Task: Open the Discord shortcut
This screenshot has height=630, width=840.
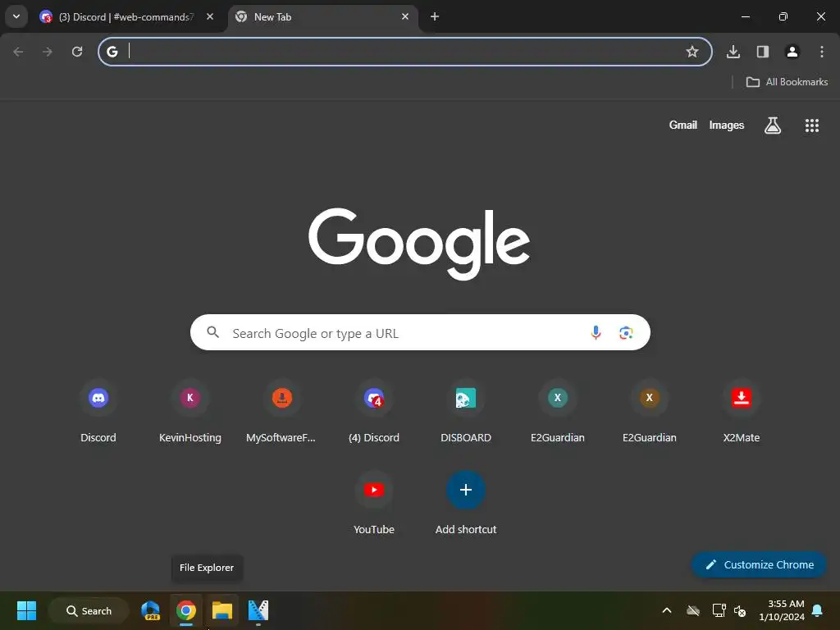Action: (98, 412)
